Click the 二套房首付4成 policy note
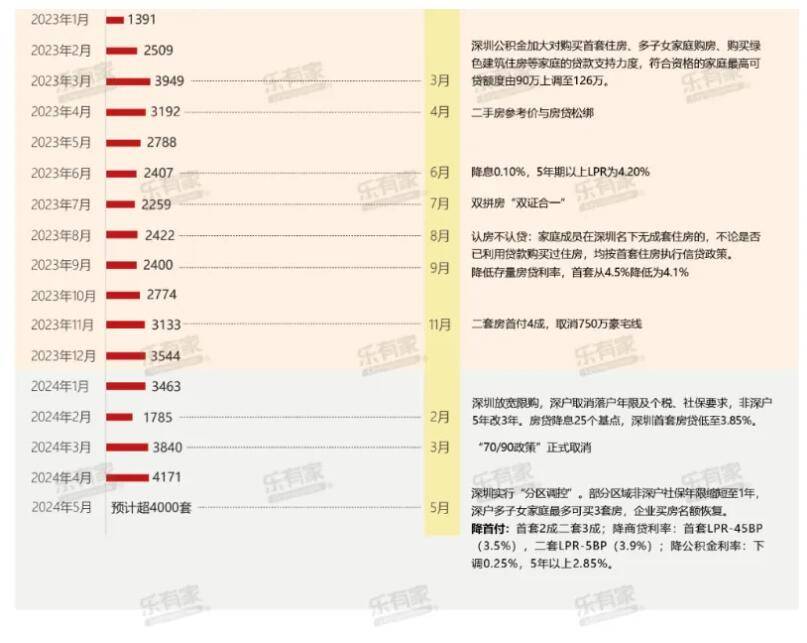This screenshot has width=807, height=643. [x=556, y=324]
